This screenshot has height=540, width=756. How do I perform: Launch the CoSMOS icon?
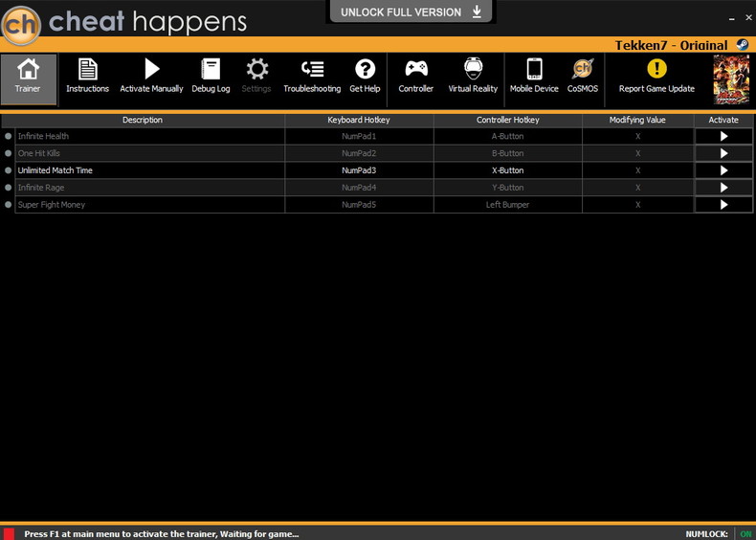pyautogui.click(x=583, y=69)
